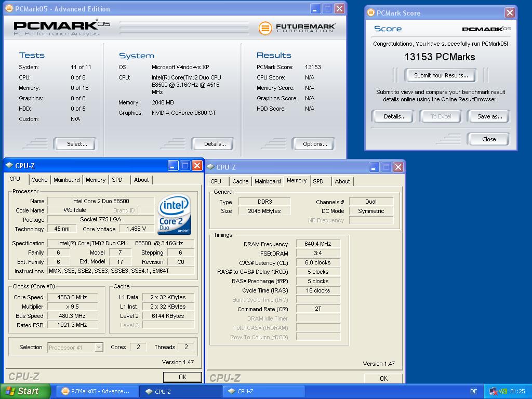Viewport: 532px width, 399px height.
Task: Click the Rated FSB 1921.3 MHz value
Action: pyautogui.click(x=72, y=325)
